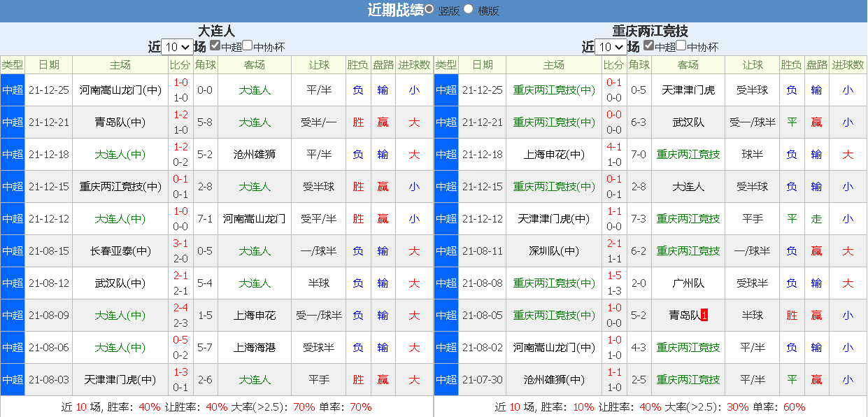Image resolution: width=868 pixels, height=417 pixels.
Task: Click date 21-08-05 in 重庆 table
Action: [x=483, y=316]
